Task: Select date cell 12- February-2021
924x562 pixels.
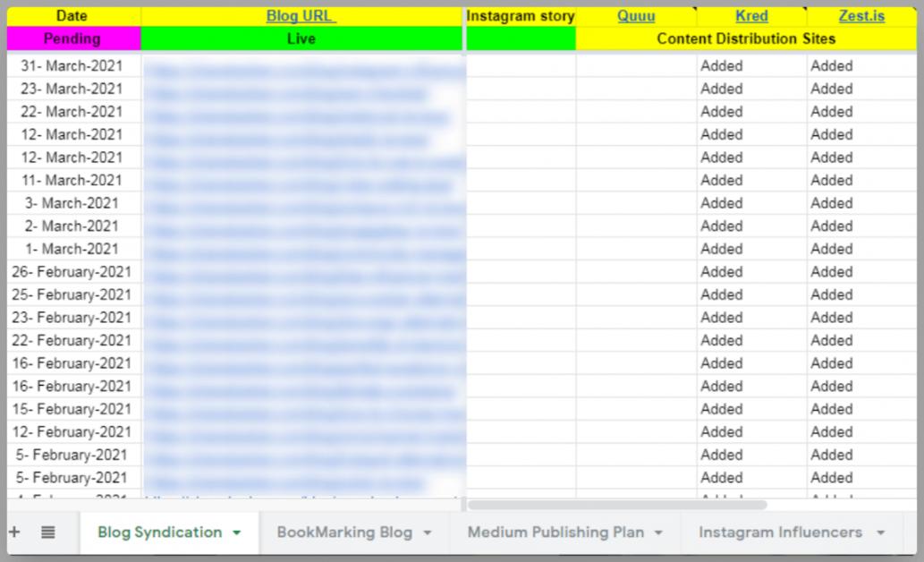Action: pos(73,431)
